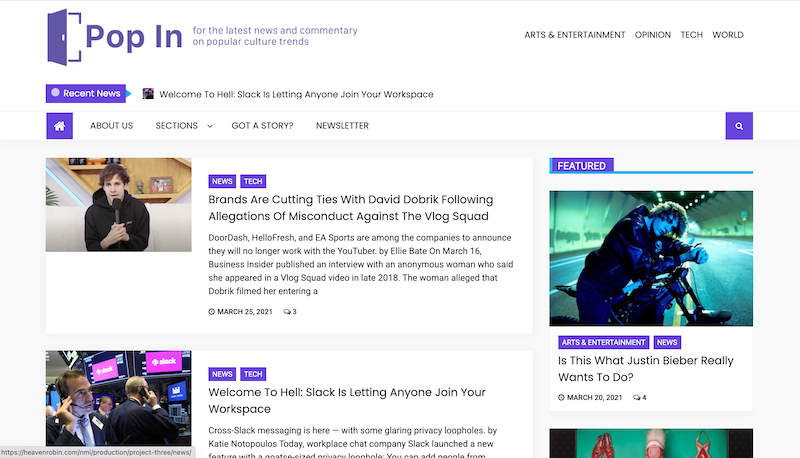The height and width of the screenshot is (458, 800).
Task: Open the Sections menu item
Action: click(x=177, y=125)
